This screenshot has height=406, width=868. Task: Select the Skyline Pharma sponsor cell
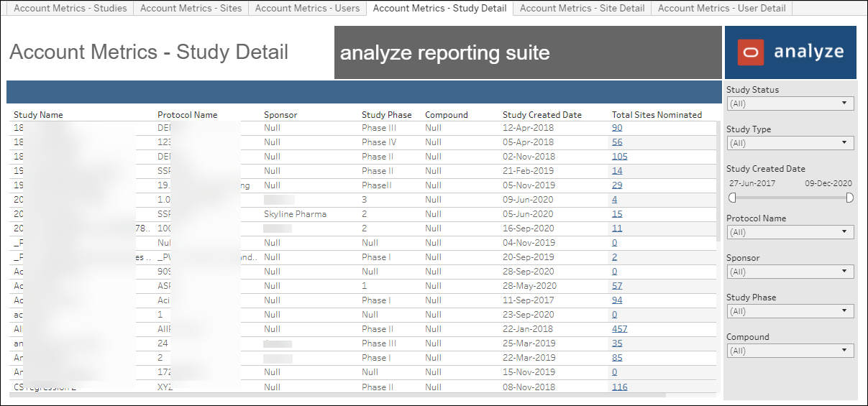coord(295,214)
